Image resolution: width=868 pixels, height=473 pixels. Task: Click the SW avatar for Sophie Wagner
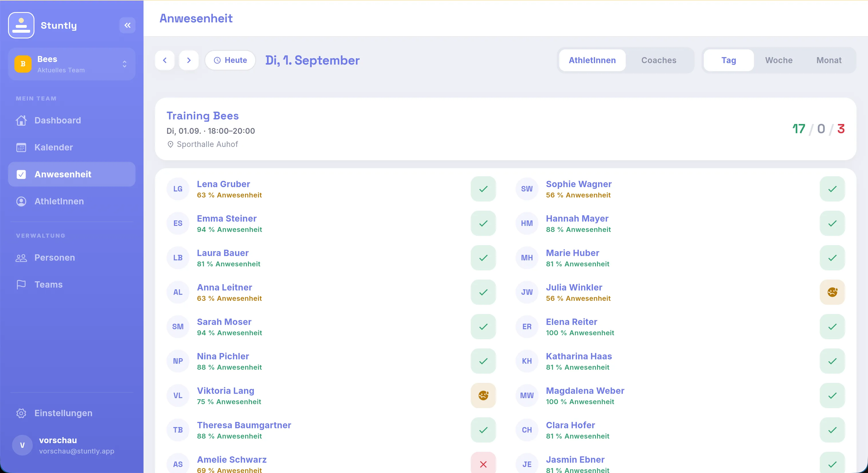click(x=527, y=189)
